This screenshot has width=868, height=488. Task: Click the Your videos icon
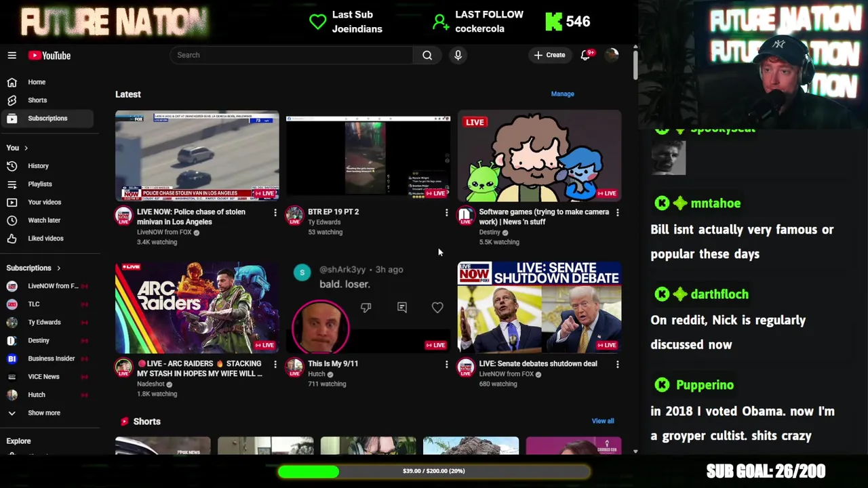12,202
